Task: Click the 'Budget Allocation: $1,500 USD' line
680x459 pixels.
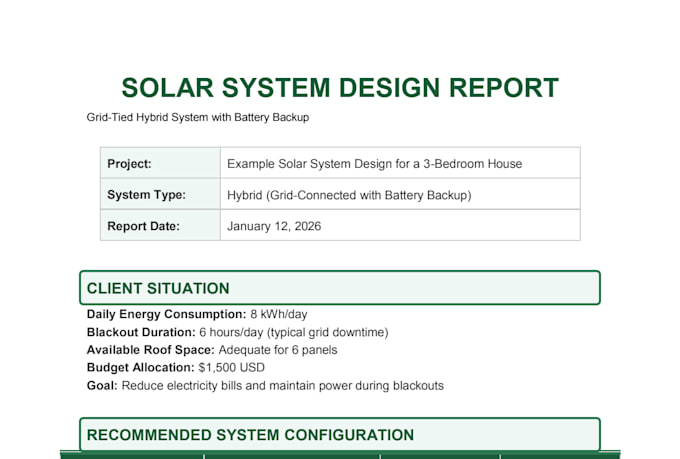Action: coord(176,367)
